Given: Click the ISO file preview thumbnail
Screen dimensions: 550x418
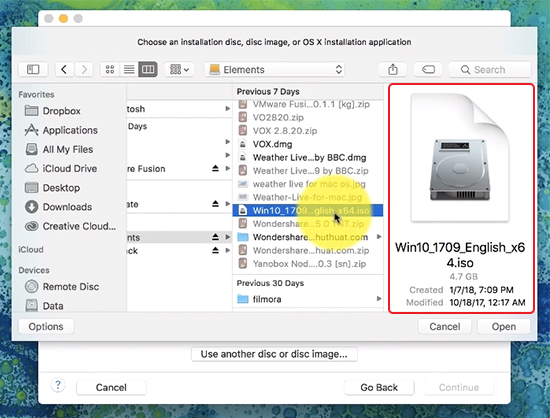Looking at the screenshot, I should coord(460,158).
